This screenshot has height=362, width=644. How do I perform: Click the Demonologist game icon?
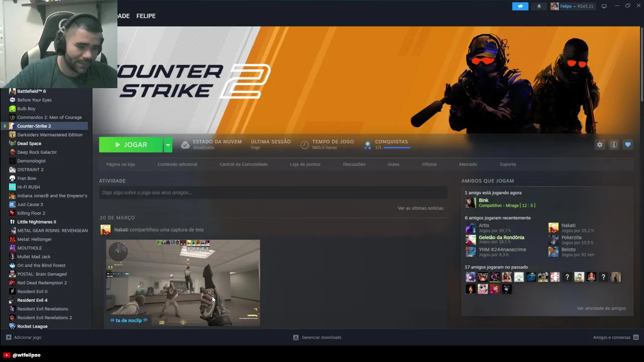12,161
